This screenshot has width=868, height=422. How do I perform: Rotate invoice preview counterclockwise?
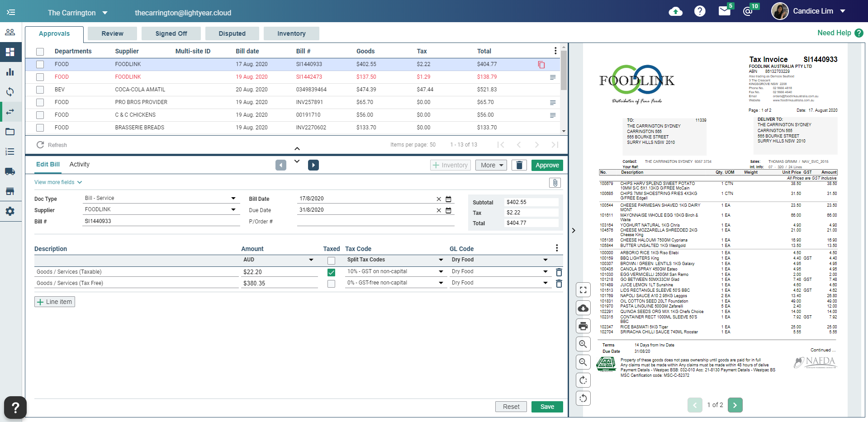click(x=583, y=398)
